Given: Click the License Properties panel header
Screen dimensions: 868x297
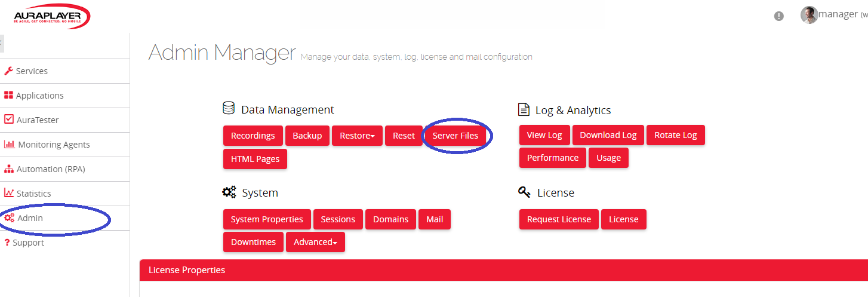Looking at the screenshot, I should click(503, 270).
